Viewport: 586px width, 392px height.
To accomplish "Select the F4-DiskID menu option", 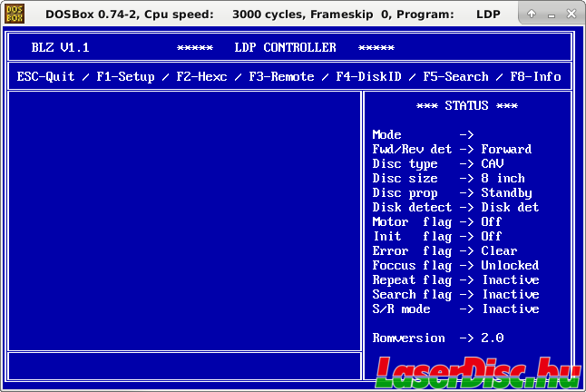I will [368, 76].
